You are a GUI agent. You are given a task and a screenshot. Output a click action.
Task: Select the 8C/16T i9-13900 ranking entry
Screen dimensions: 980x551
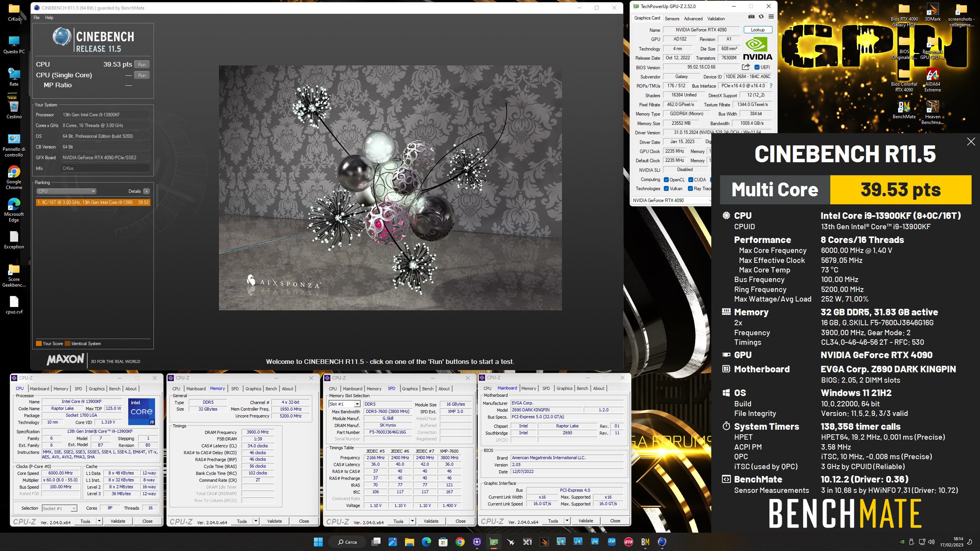click(x=93, y=202)
